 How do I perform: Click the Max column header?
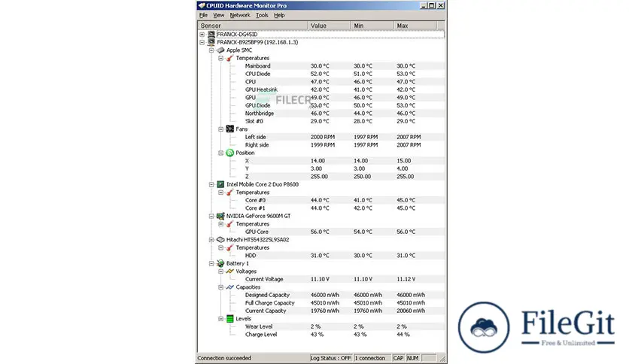point(415,26)
